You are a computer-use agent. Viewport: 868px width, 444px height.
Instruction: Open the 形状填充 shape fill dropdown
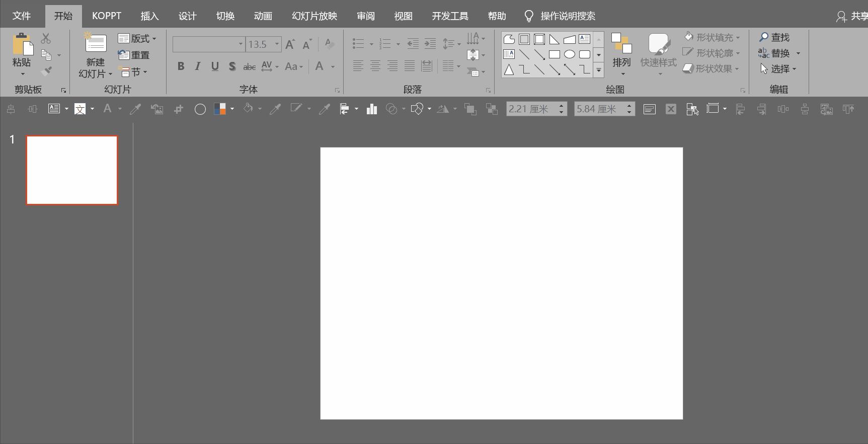coord(713,37)
